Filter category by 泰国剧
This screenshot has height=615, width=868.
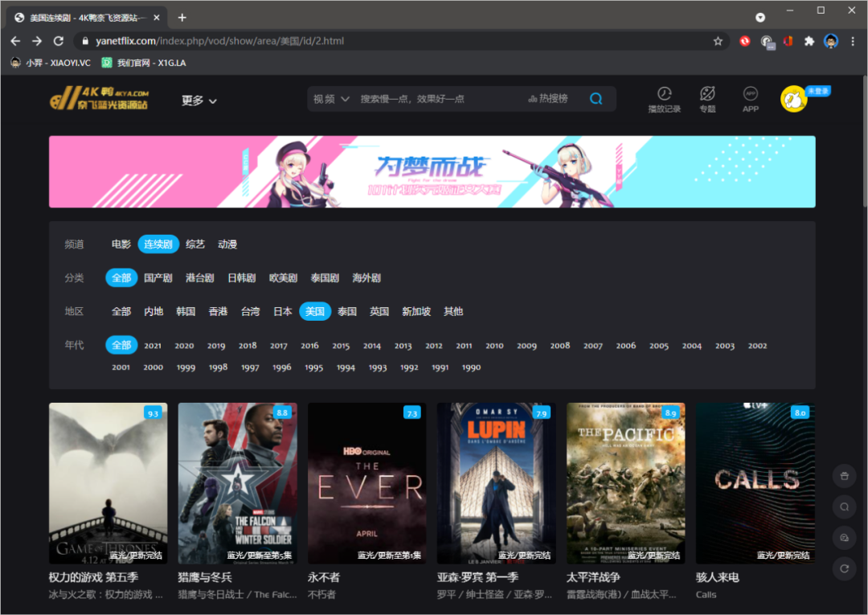tap(325, 278)
